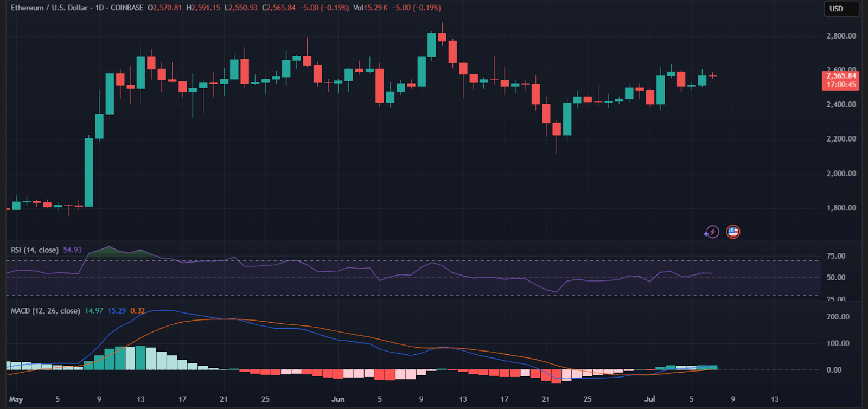Viewport: 868px width, 409px height.
Task: Click the Jun label on the time axis
Action: [x=338, y=399]
